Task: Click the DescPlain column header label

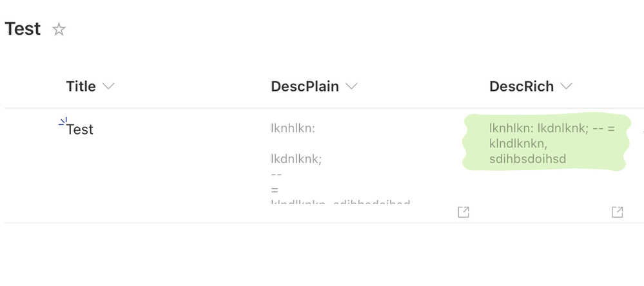Action: click(305, 86)
